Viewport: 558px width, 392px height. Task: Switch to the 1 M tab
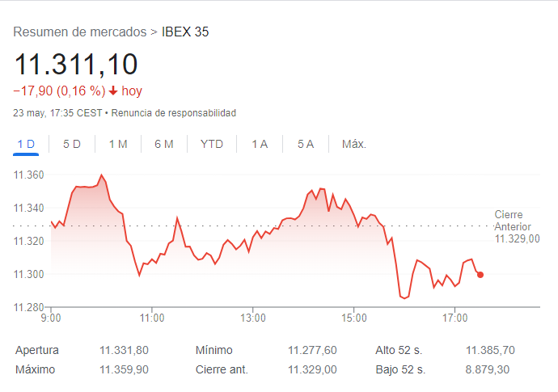pyautogui.click(x=118, y=145)
